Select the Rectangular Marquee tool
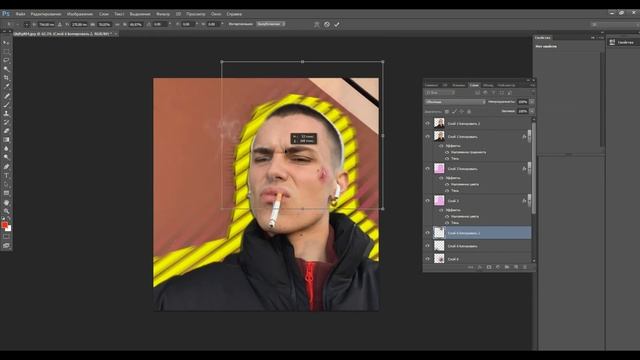 6,51
